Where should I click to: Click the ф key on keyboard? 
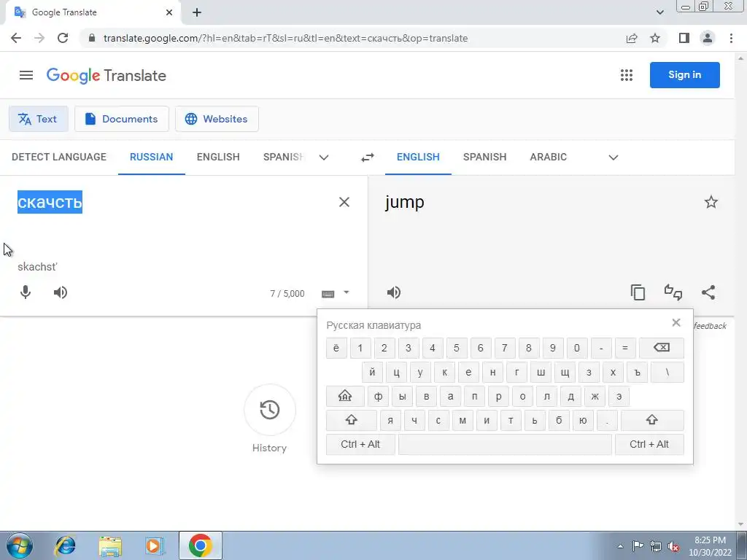[378, 396]
